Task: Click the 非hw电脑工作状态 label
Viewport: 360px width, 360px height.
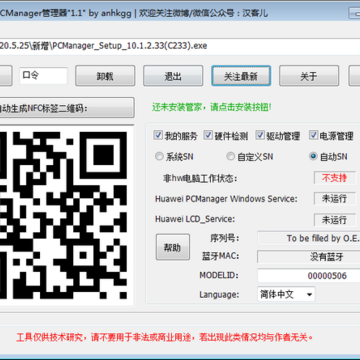Action: point(200,178)
